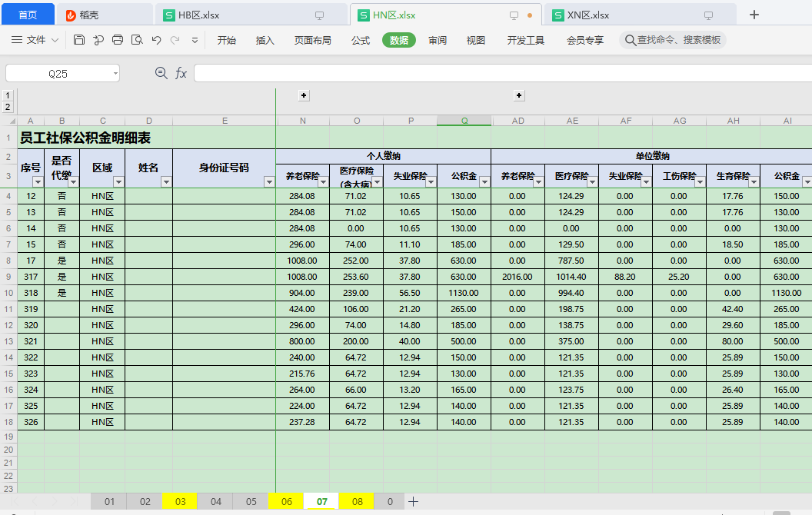The width and height of the screenshot is (812, 515).
Task: Select the 数据 ribbon tab
Action: tap(399, 40)
